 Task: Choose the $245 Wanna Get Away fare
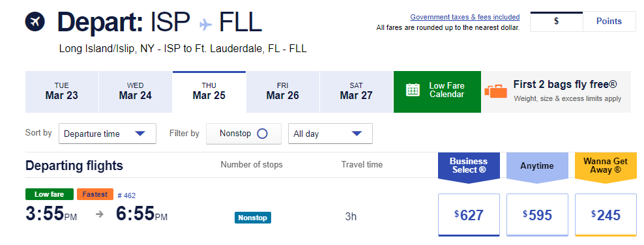(x=606, y=215)
